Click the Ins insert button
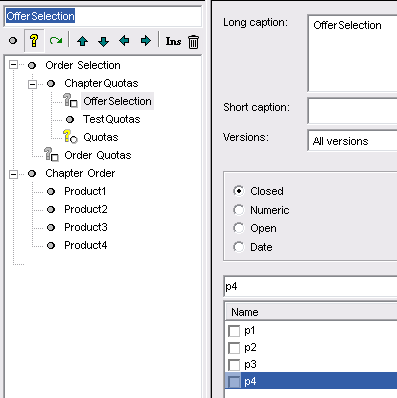 tap(173, 41)
